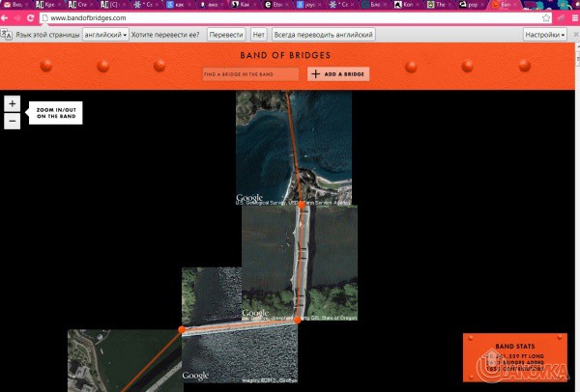
Task: Click the 'Хотите перевести ее?' text
Action: click(x=165, y=35)
